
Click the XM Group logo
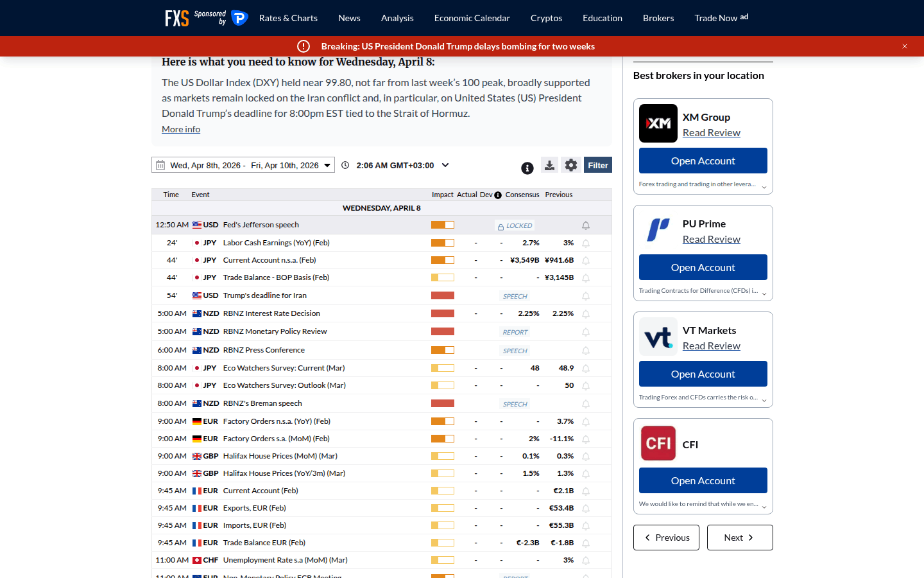tap(658, 123)
